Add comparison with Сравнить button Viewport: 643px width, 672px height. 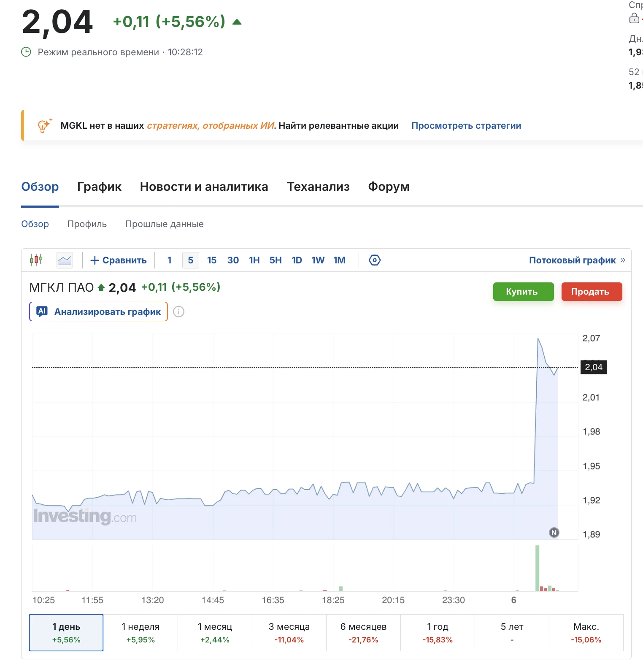(x=119, y=260)
